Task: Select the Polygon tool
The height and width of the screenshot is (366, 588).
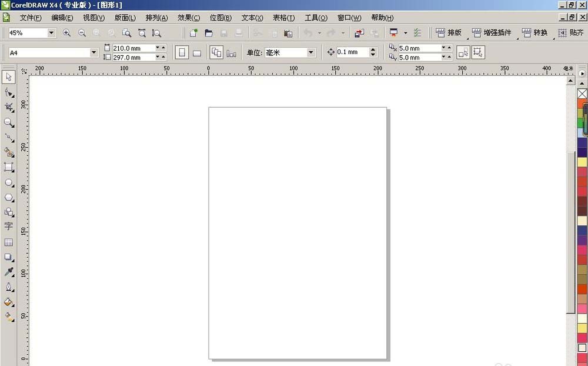Action: (x=9, y=198)
